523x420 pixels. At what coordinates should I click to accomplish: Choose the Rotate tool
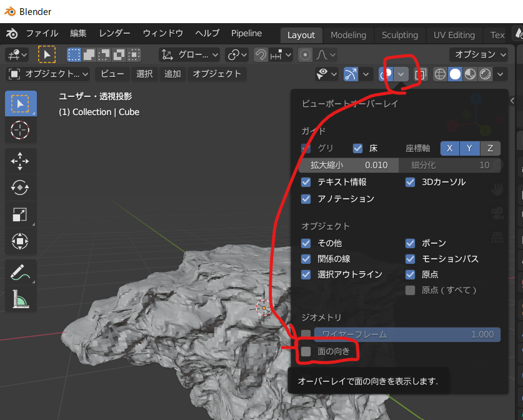[x=20, y=188]
